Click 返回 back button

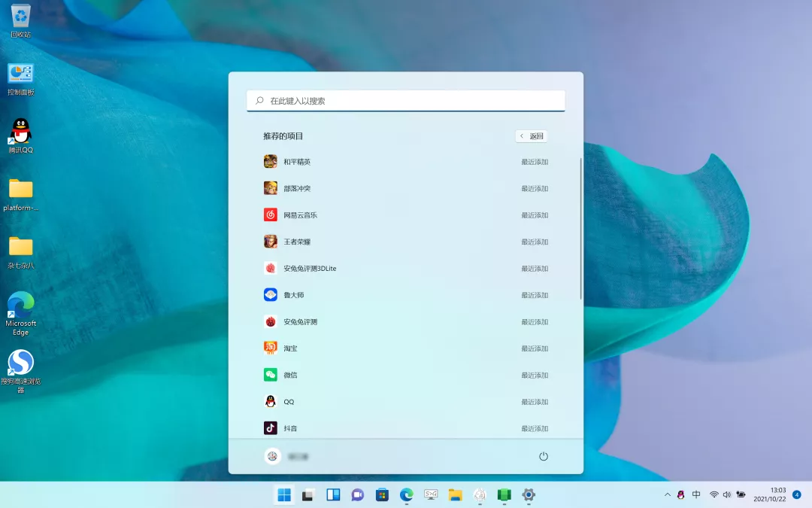(532, 135)
